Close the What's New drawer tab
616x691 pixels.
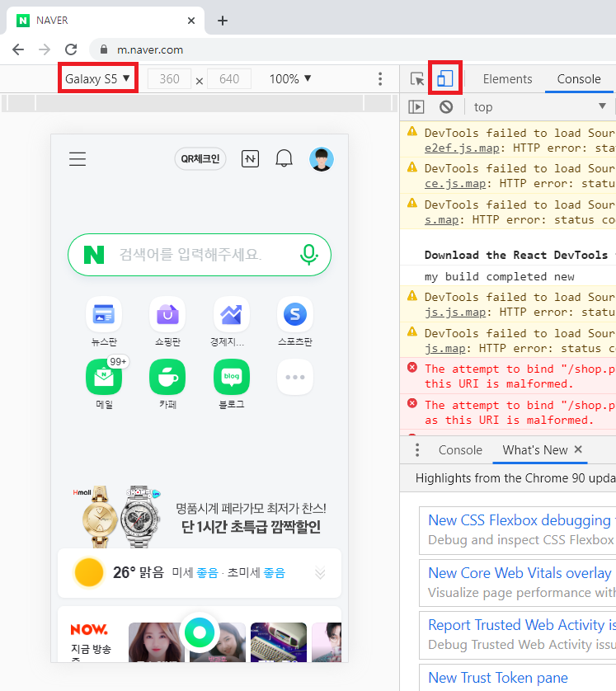tap(579, 449)
